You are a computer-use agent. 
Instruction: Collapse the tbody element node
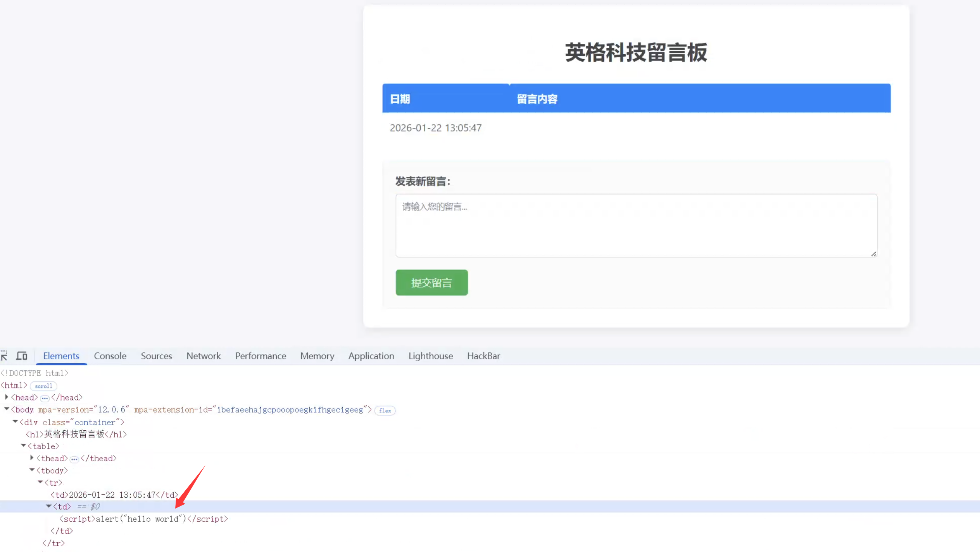(32, 470)
